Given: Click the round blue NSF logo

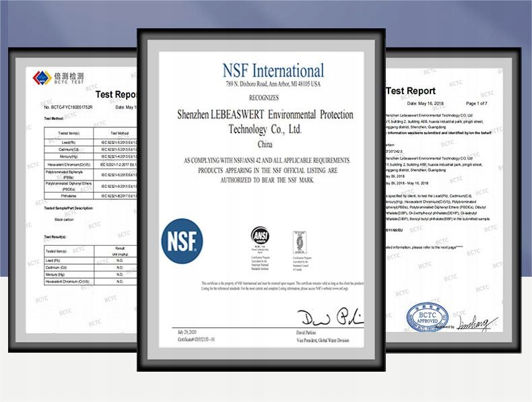Looking at the screenshot, I should point(182,241).
